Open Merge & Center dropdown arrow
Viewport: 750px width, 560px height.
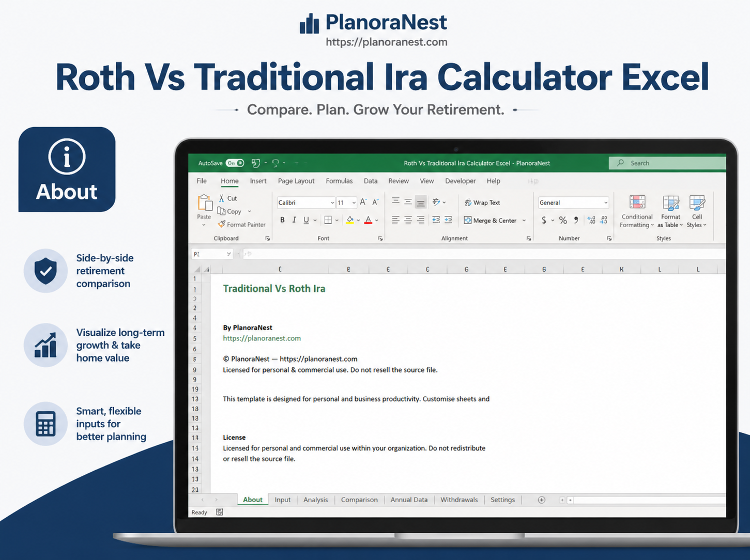point(524,221)
